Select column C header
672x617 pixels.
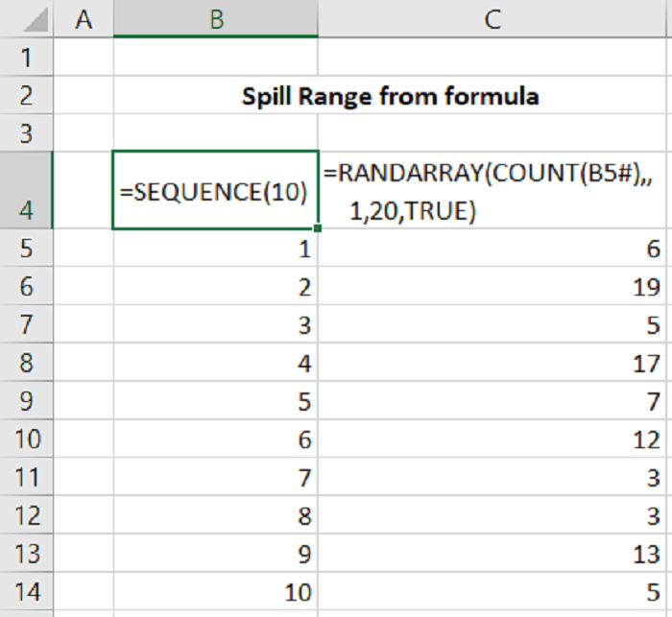(x=492, y=19)
